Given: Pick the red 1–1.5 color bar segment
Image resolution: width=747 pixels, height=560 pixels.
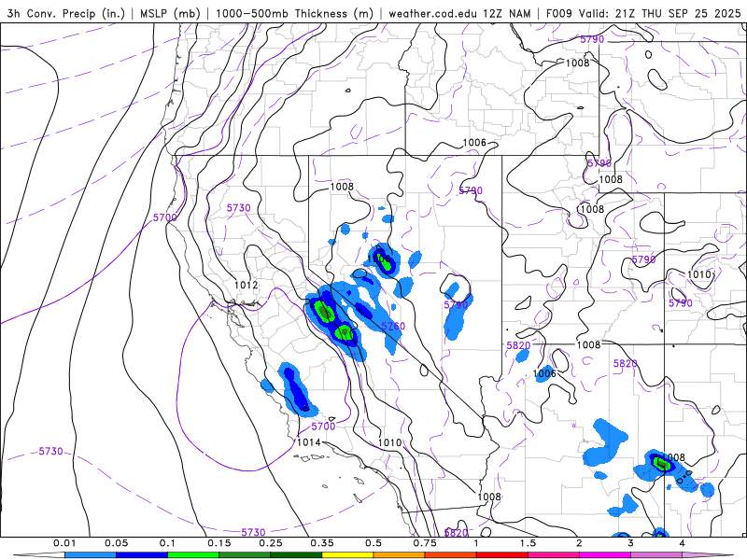Looking at the screenshot, I should click(502, 555).
